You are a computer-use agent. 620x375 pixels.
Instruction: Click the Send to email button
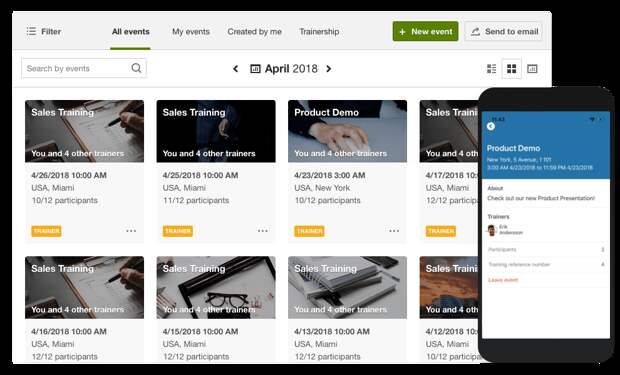[503, 31]
